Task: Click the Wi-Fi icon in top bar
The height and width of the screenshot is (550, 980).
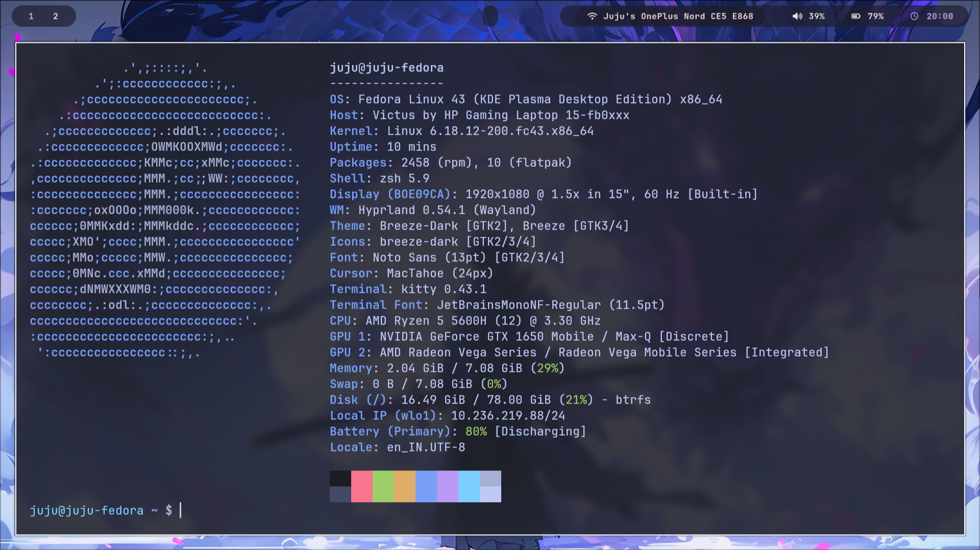Action: pos(592,16)
